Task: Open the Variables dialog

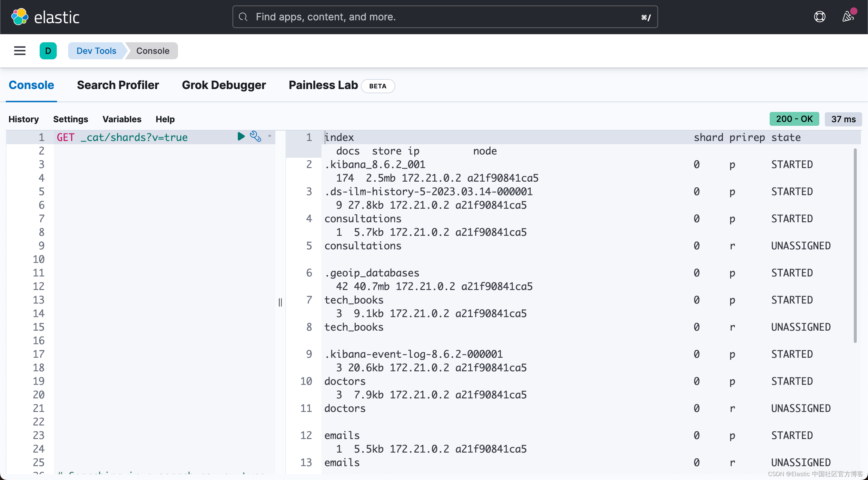Action: pos(122,119)
